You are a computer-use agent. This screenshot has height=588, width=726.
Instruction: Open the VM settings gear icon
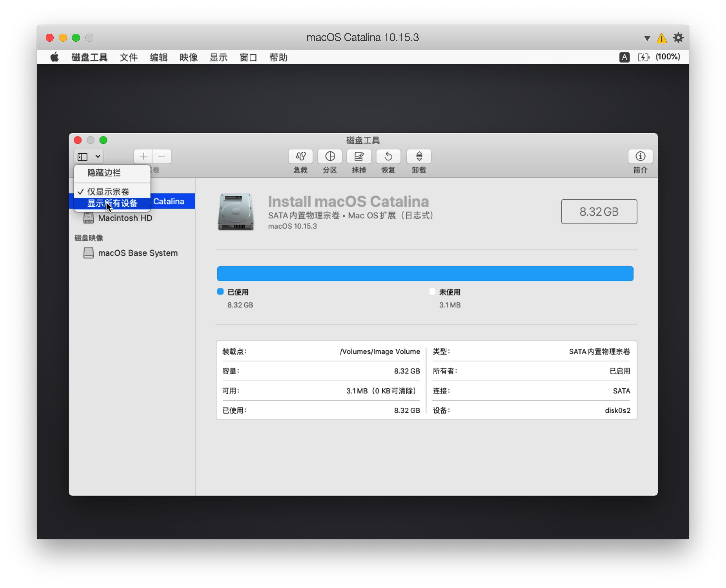click(678, 38)
